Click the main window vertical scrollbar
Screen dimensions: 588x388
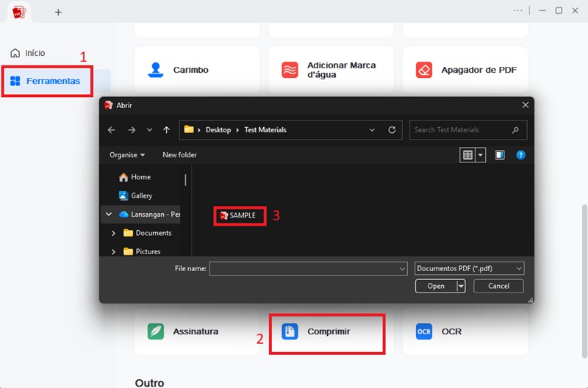click(x=585, y=281)
